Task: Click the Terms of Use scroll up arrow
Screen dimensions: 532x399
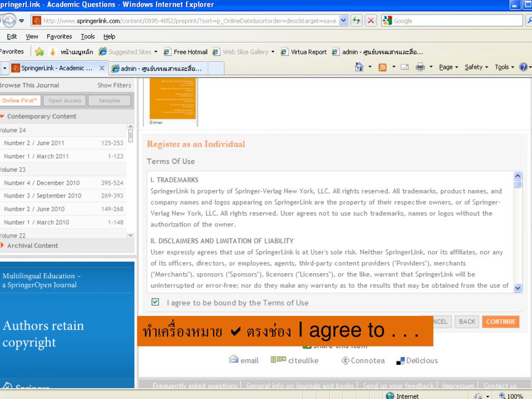Action: pos(517,176)
